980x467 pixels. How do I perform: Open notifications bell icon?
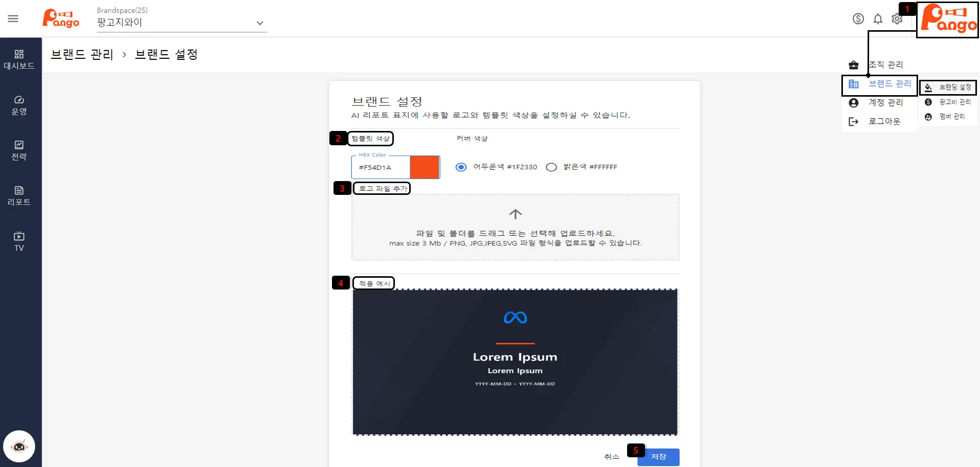(878, 19)
